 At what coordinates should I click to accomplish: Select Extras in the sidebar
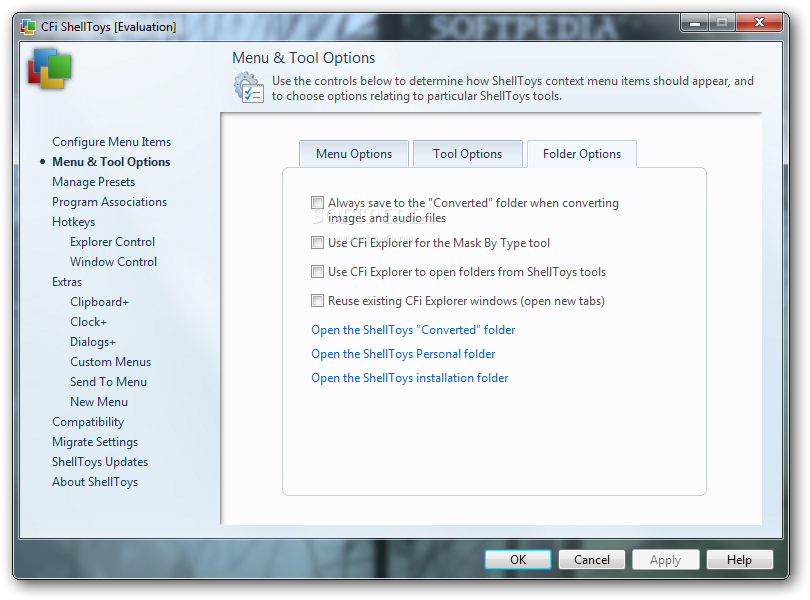coord(67,282)
